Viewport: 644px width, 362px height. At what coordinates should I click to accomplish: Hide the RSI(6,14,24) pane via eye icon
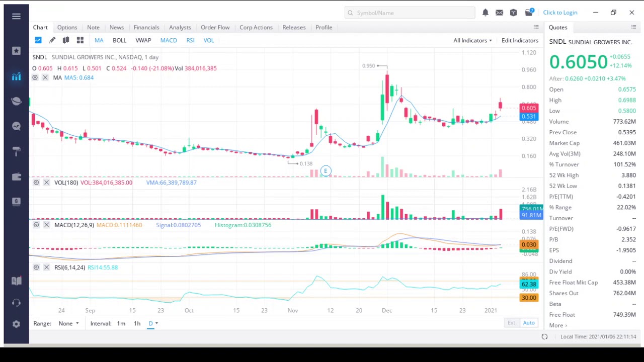pos(36,267)
